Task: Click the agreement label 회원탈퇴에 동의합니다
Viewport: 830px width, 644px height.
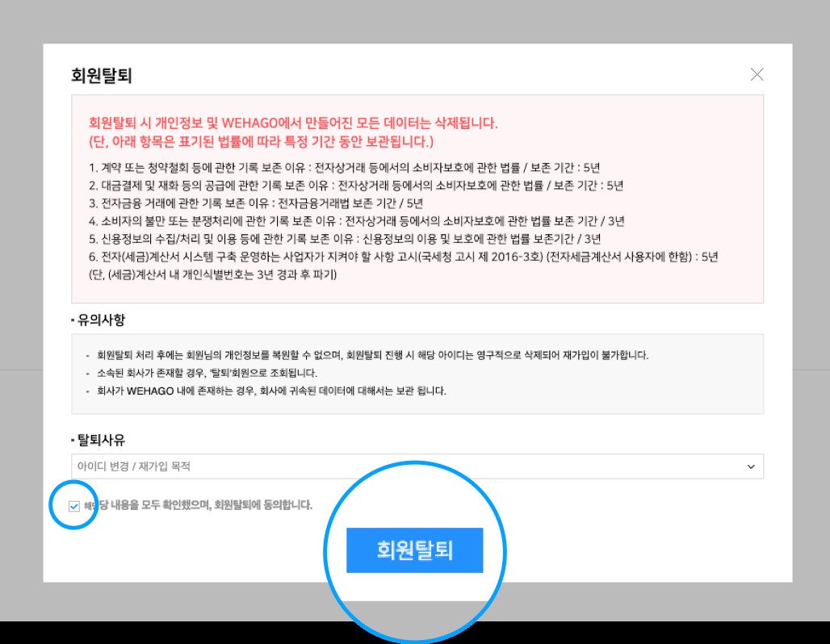Action: tap(198, 505)
